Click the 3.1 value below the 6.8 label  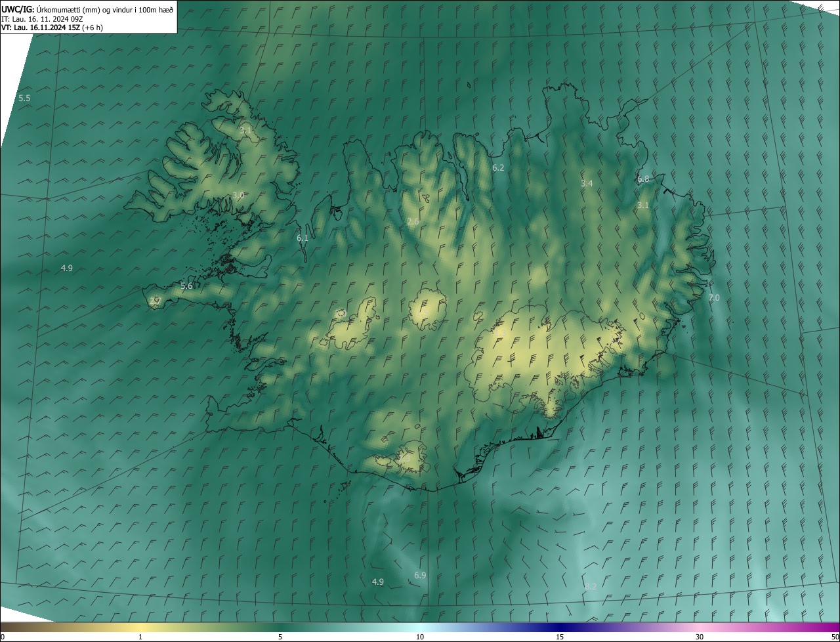[643, 205]
